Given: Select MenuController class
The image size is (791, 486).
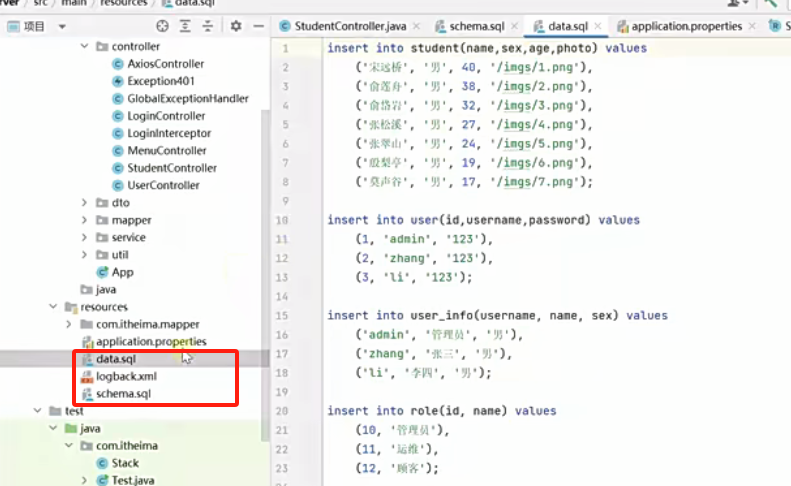Looking at the screenshot, I should point(166,150).
